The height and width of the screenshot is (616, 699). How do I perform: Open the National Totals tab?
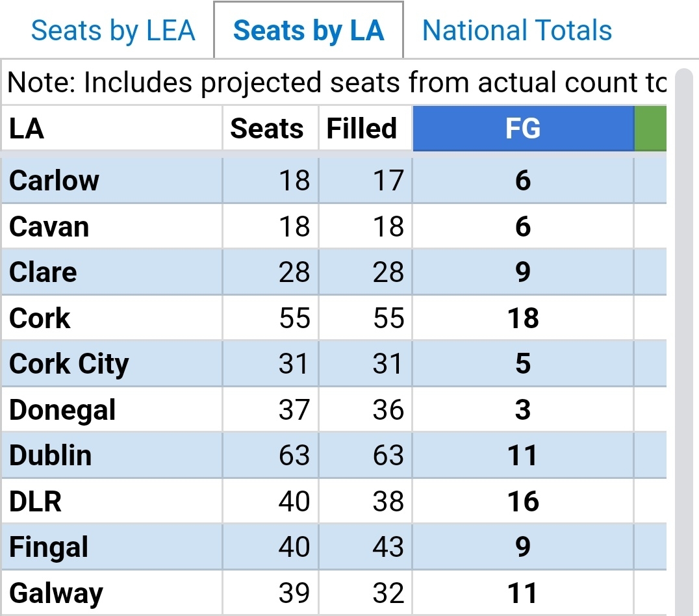pyautogui.click(x=517, y=31)
